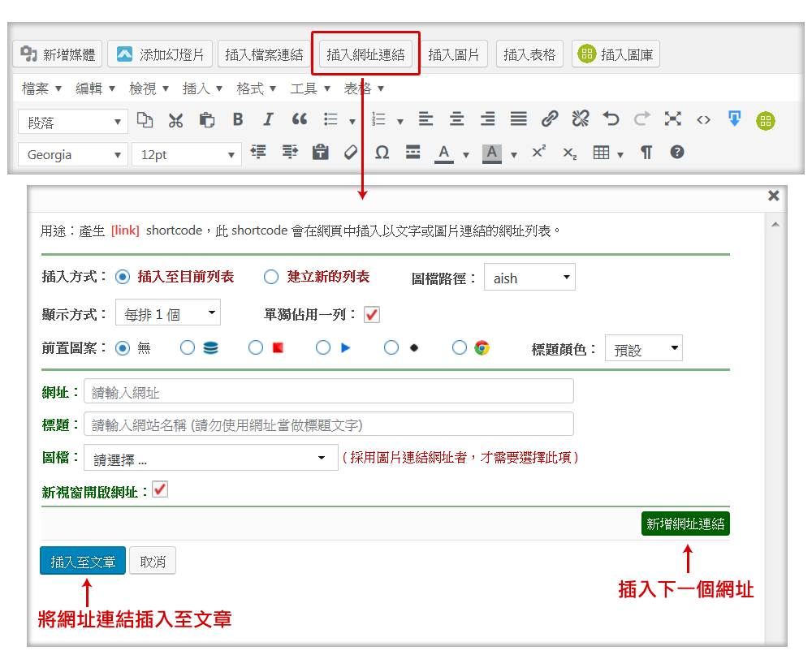The width and height of the screenshot is (812, 655).
Task: Open the Georgia font family dropdown
Action: click(x=72, y=154)
